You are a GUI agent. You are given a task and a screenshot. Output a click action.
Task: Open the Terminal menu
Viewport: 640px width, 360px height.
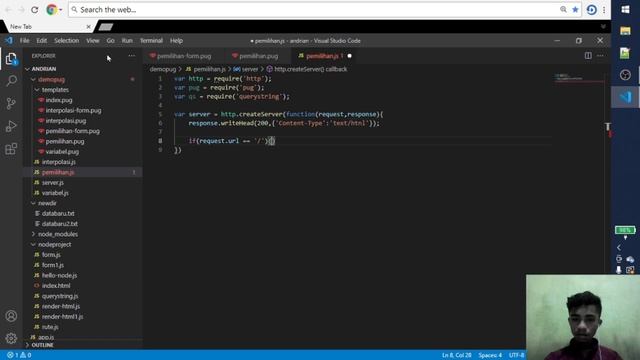[151, 40]
